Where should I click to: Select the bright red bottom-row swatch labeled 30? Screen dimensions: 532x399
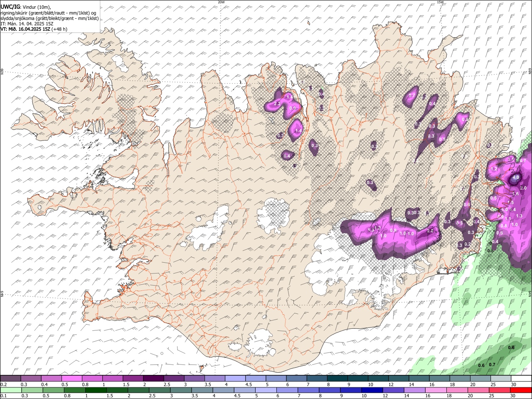pos(520,390)
